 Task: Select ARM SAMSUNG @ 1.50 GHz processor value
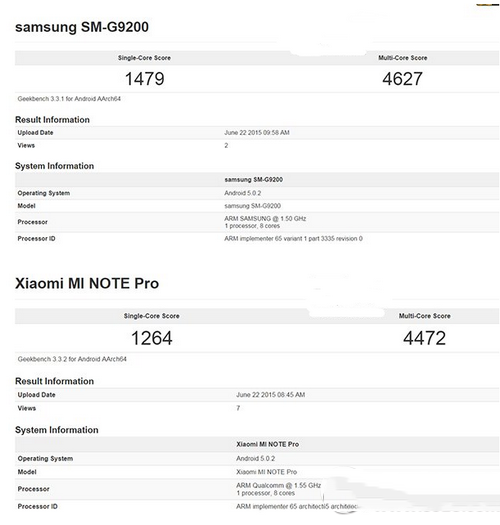pyautogui.click(x=265, y=219)
